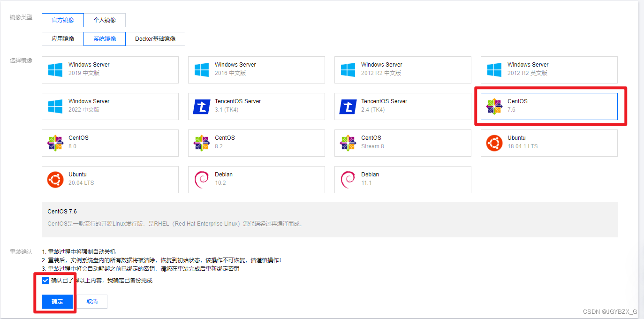Select the 'Windows Server 2016 中文版' title text

[235, 65]
